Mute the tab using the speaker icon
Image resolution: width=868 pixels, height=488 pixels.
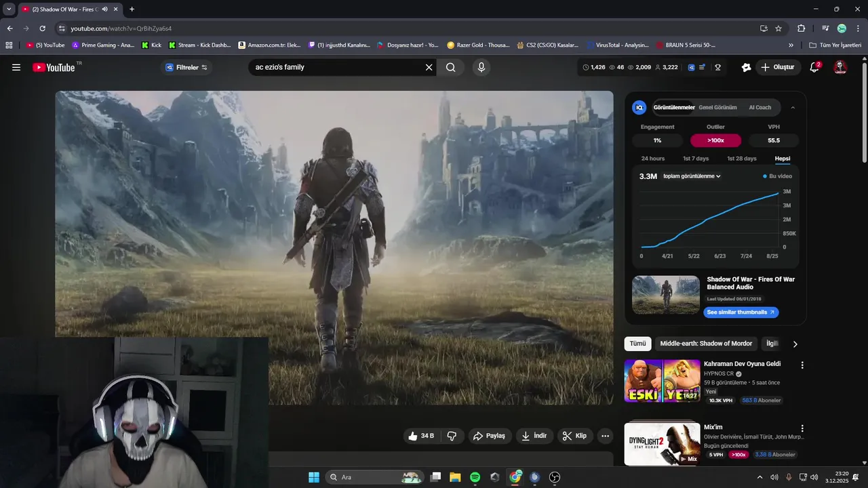(x=104, y=9)
